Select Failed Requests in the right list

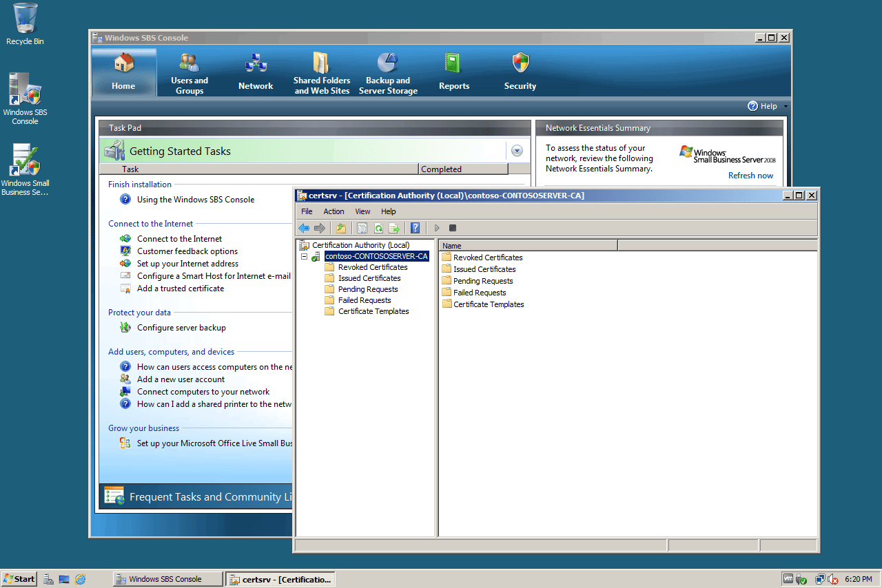480,293
